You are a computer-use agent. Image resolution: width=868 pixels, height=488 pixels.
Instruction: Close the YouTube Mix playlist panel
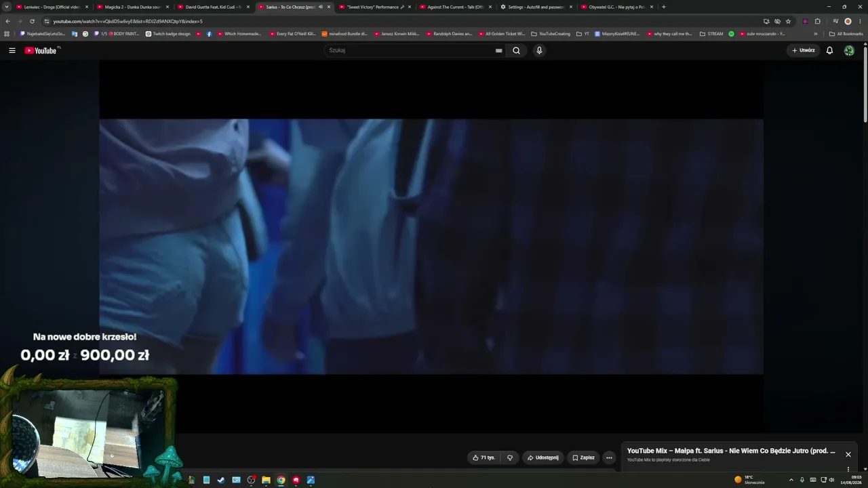848,454
